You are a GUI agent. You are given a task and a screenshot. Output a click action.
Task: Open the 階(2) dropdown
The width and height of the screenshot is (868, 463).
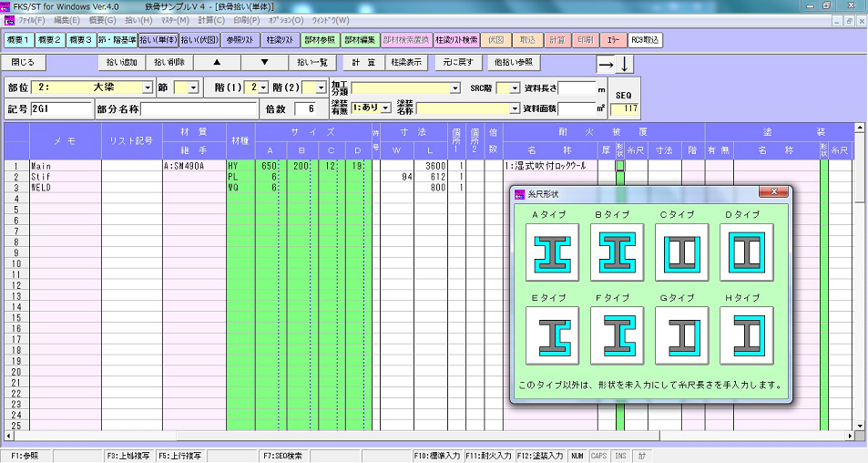pos(322,87)
